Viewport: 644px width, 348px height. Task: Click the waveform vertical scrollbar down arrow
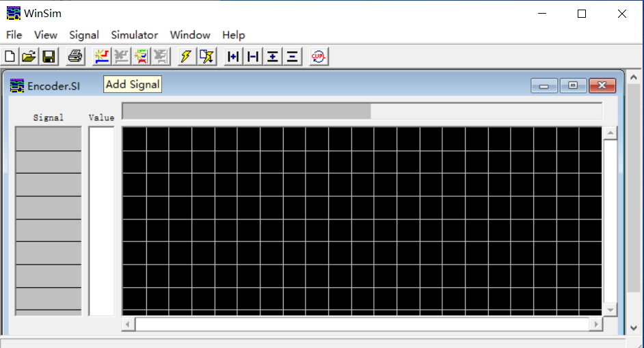click(611, 310)
